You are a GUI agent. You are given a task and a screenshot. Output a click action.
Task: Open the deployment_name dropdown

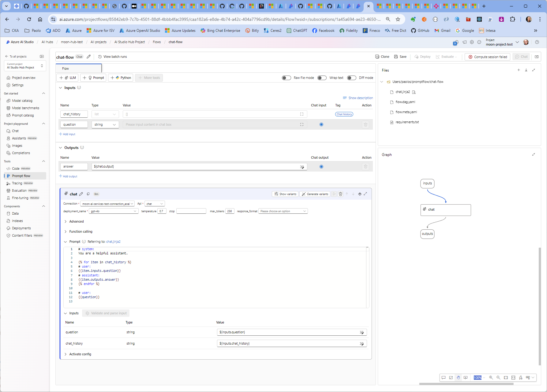pos(113,211)
